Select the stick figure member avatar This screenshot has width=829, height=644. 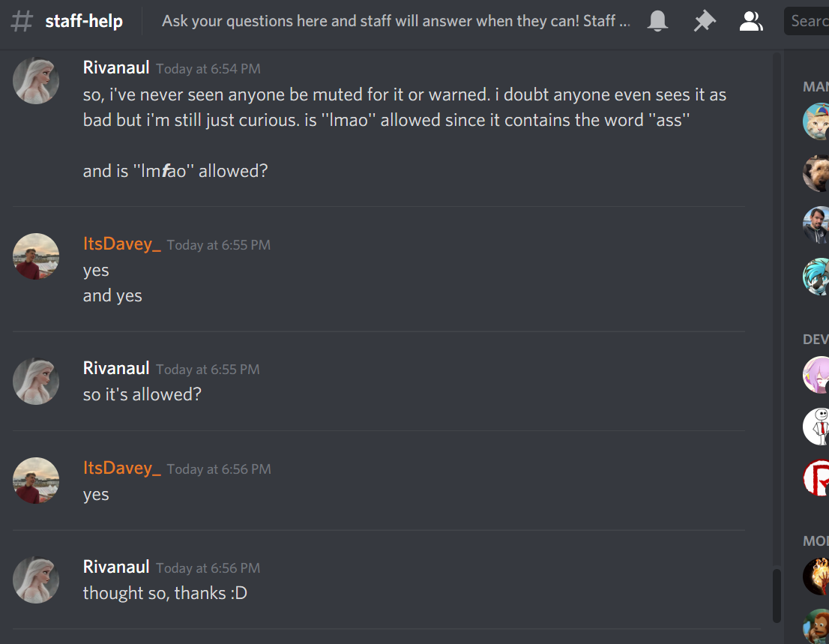coord(816,427)
